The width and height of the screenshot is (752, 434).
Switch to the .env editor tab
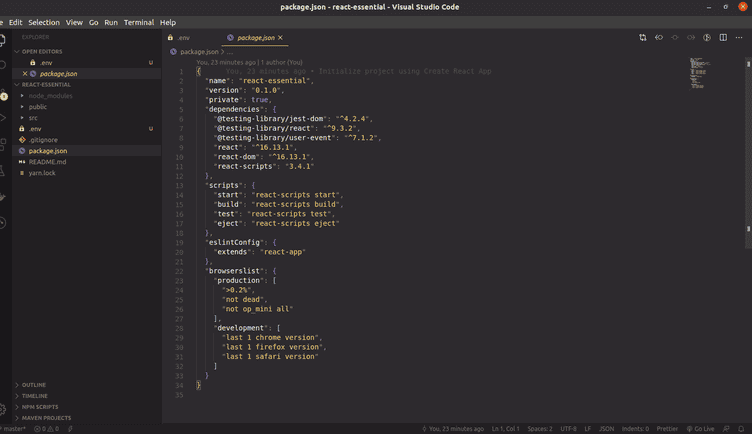tap(191, 37)
